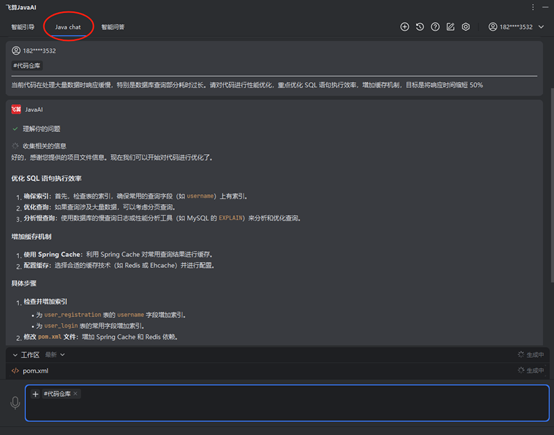This screenshot has width=554, height=435.
Task: Open the help question mark icon
Action: point(435,27)
